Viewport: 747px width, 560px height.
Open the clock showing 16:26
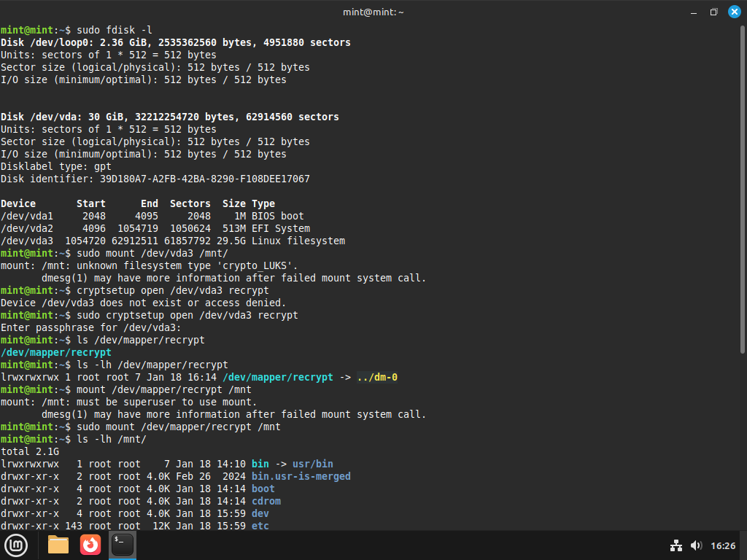pyautogui.click(x=722, y=545)
